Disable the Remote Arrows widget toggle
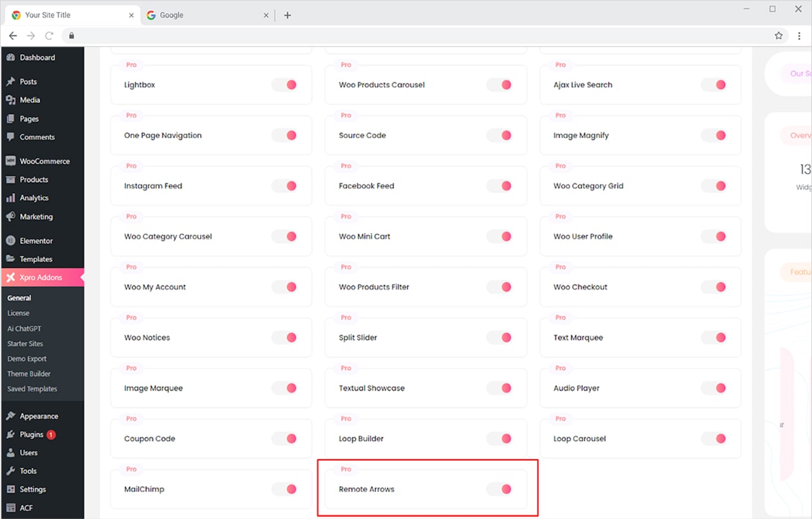 point(499,489)
